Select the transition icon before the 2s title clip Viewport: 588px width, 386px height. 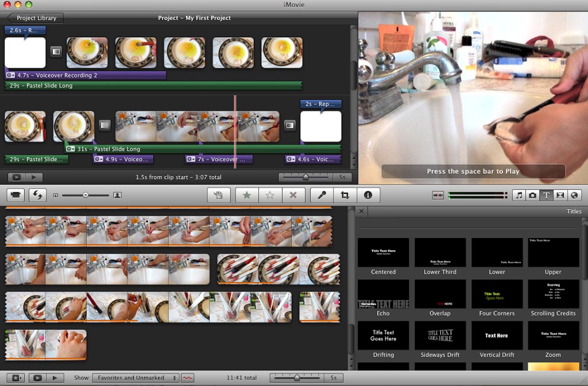pyautogui.click(x=290, y=125)
